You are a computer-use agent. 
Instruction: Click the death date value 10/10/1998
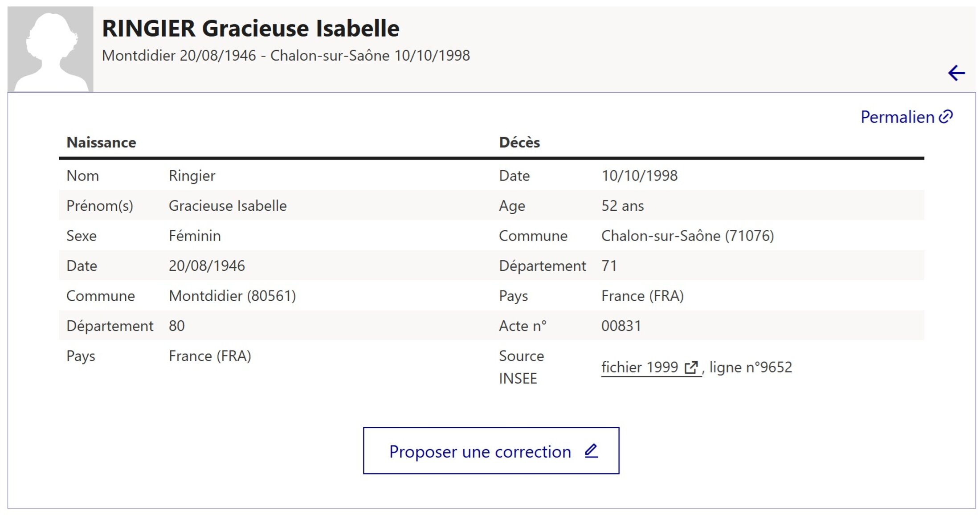tap(639, 176)
